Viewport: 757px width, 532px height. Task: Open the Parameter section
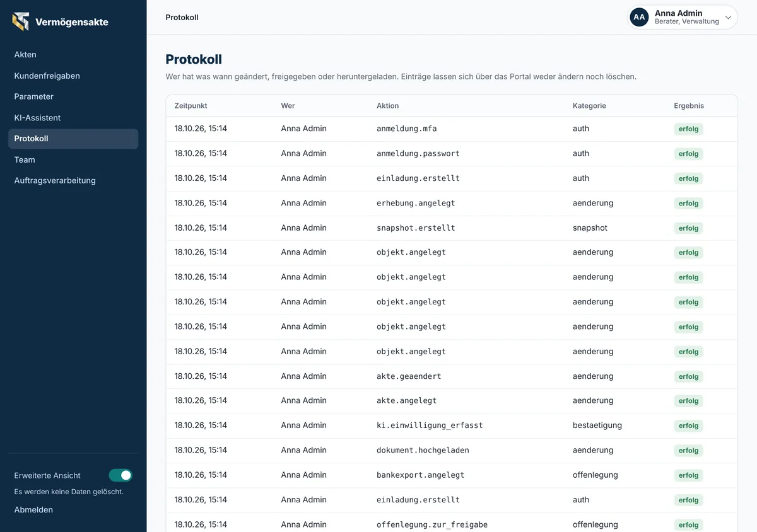[x=73, y=96]
